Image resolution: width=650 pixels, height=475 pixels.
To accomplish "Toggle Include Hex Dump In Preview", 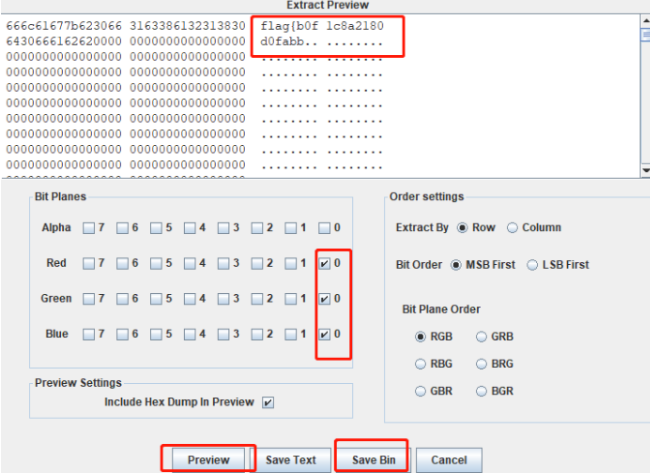I will pos(266,402).
